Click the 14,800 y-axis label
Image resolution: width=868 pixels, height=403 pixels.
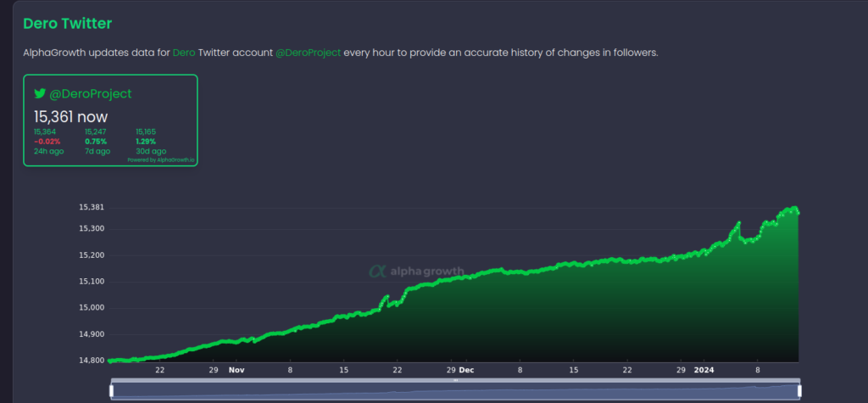tap(92, 361)
